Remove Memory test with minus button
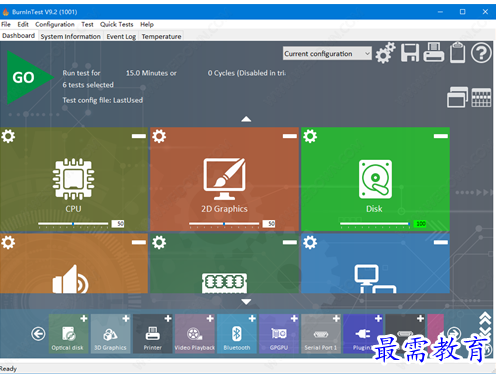This screenshot has width=496, height=381. tap(290, 242)
